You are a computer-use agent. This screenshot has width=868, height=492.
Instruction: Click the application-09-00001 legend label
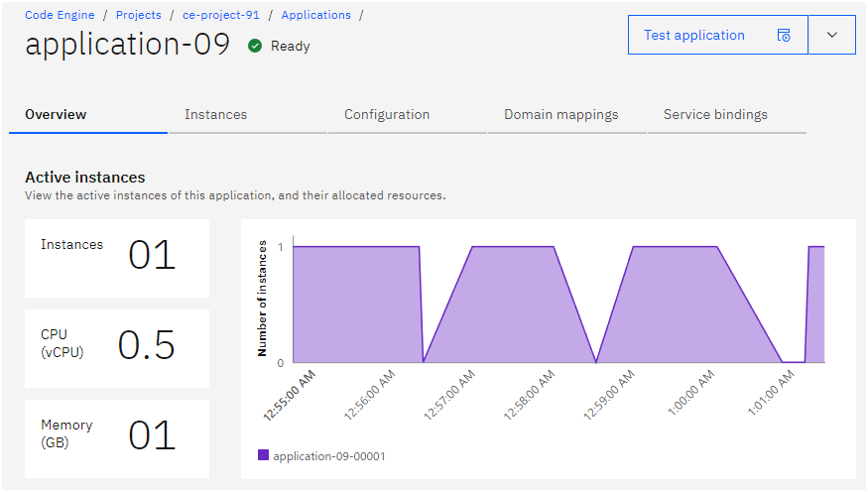tap(328, 456)
